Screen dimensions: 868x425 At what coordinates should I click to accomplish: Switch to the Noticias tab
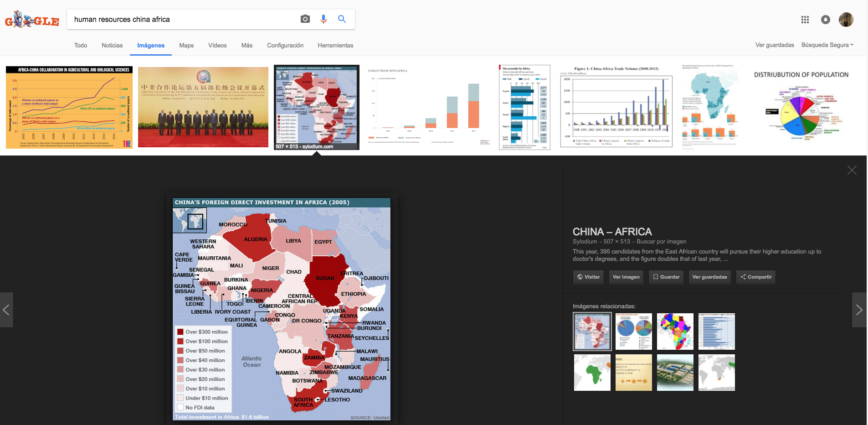coord(112,46)
